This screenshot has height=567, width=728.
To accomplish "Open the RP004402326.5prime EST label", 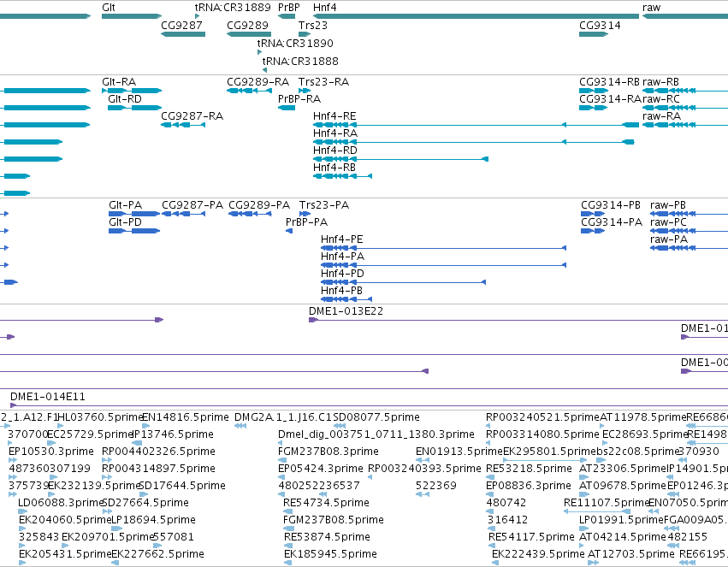I will pyautogui.click(x=158, y=452).
